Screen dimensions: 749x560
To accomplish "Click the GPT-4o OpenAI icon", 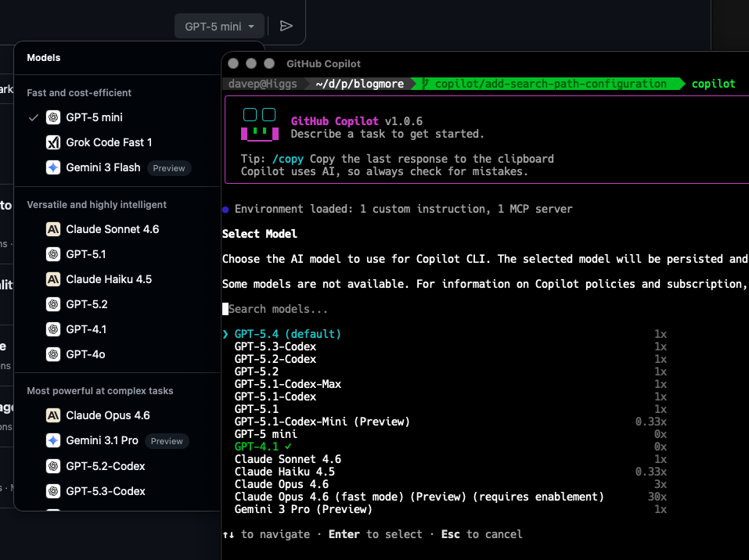I will pyautogui.click(x=53, y=354).
